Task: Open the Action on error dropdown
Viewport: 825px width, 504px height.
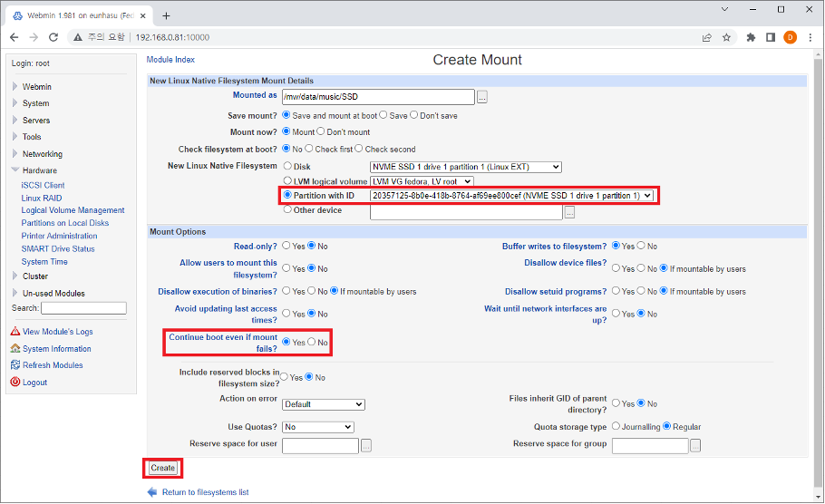Action: [x=323, y=404]
